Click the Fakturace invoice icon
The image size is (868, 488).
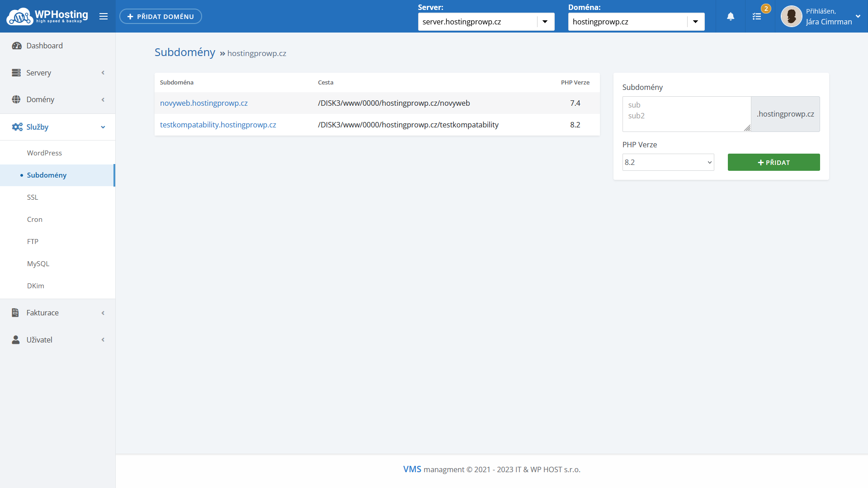coord(15,313)
